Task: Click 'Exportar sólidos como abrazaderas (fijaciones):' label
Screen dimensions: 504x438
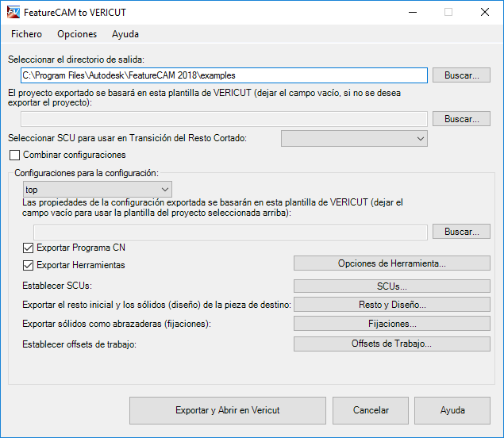Action: pos(117,324)
